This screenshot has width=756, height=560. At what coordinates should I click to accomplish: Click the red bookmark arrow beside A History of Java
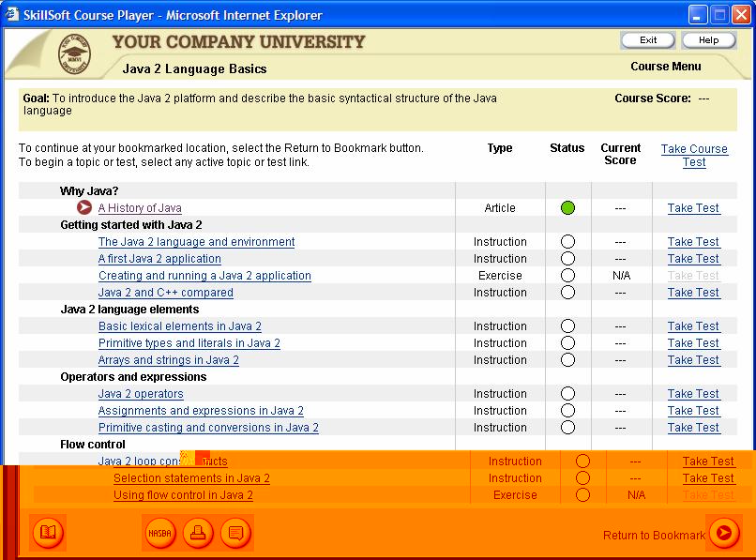(x=84, y=207)
